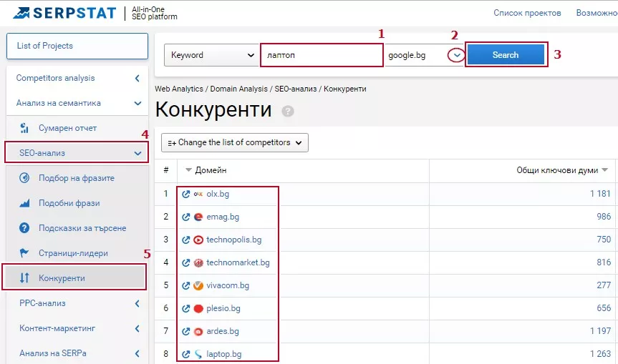Open the Keyword search type dropdown

(211, 55)
